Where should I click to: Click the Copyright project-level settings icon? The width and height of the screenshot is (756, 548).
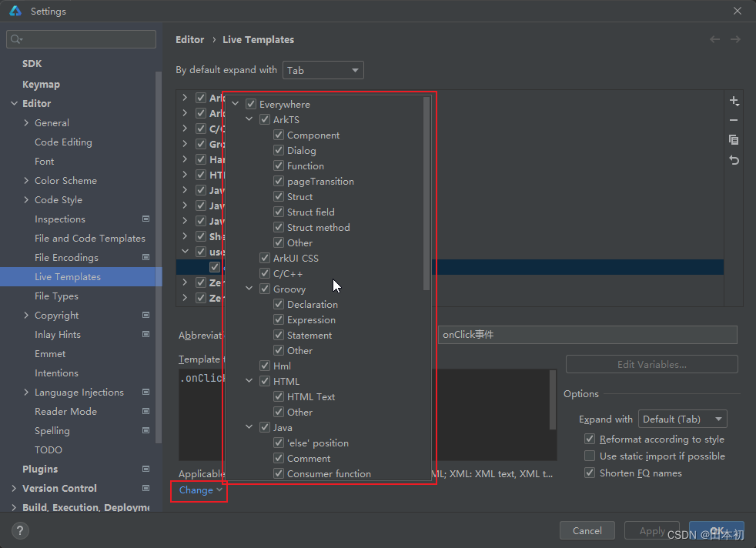tap(146, 316)
